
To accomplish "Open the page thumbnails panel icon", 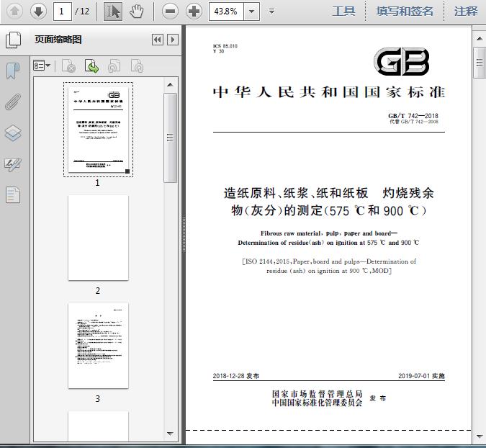I will tap(13, 40).
